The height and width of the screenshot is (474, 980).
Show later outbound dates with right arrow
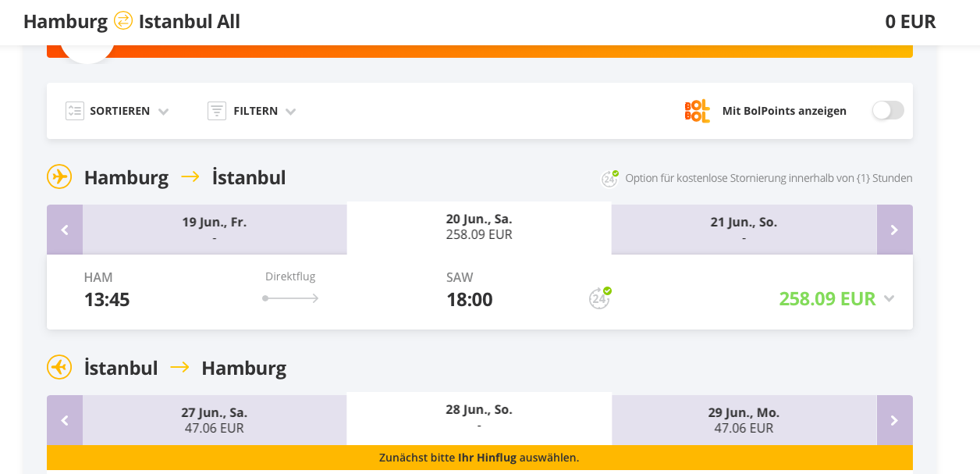[894, 230]
